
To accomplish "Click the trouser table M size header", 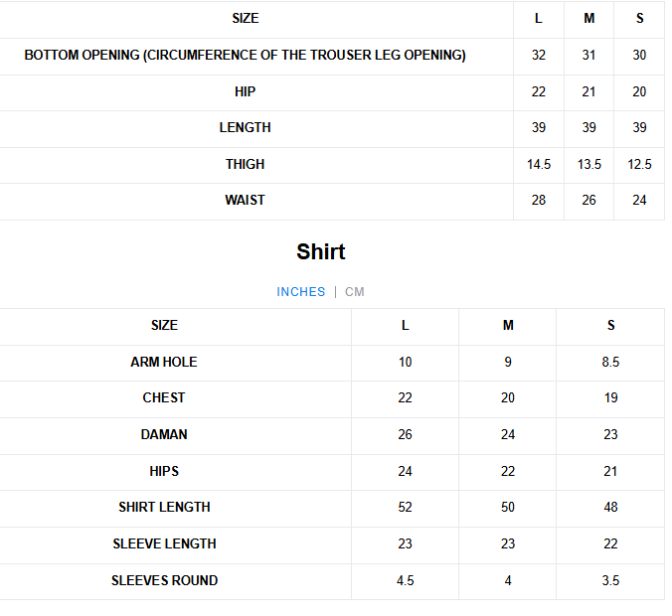I will [589, 19].
